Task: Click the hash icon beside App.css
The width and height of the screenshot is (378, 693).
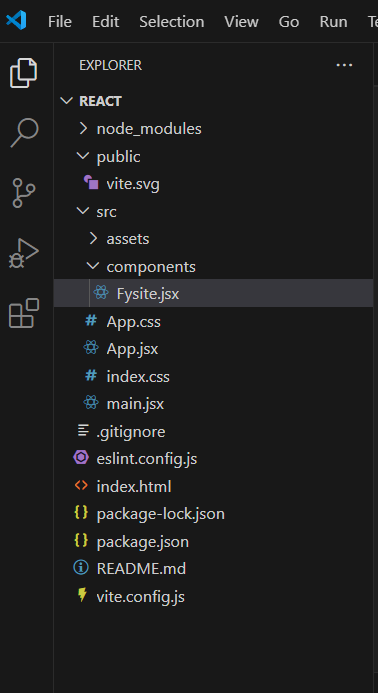Action: click(91, 321)
